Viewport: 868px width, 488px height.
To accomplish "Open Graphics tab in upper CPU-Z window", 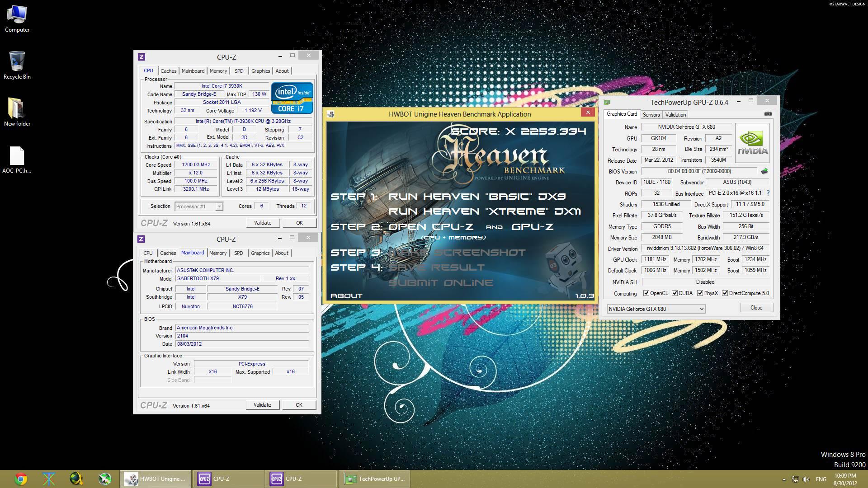I will (x=260, y=71).
